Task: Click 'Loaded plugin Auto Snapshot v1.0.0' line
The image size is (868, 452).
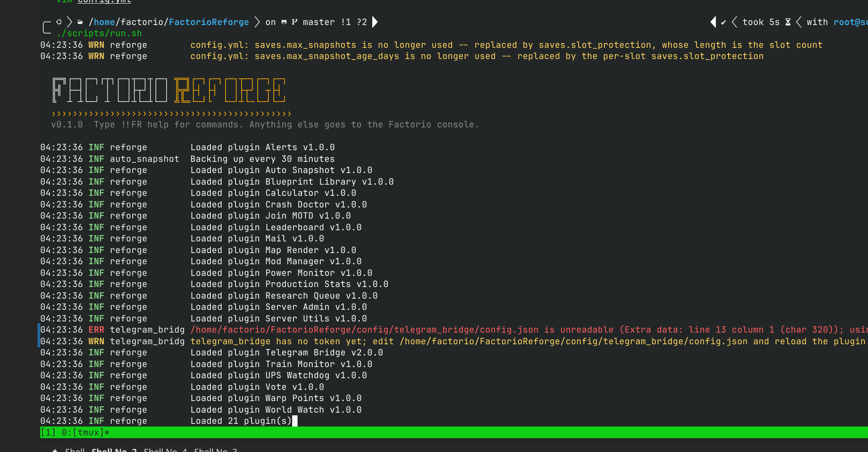Action: click(x=281, y=170)
